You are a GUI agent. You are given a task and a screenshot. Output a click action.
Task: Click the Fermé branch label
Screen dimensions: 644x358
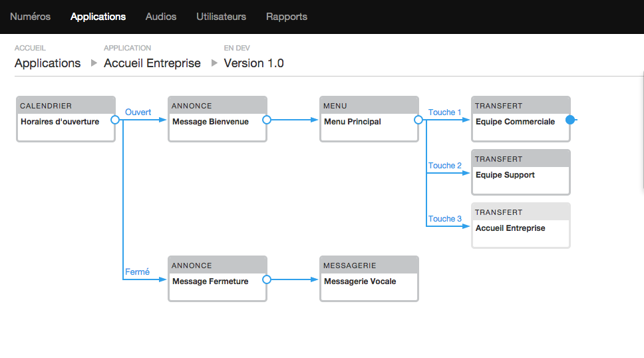pyautogui.click(x=137, y=272)
